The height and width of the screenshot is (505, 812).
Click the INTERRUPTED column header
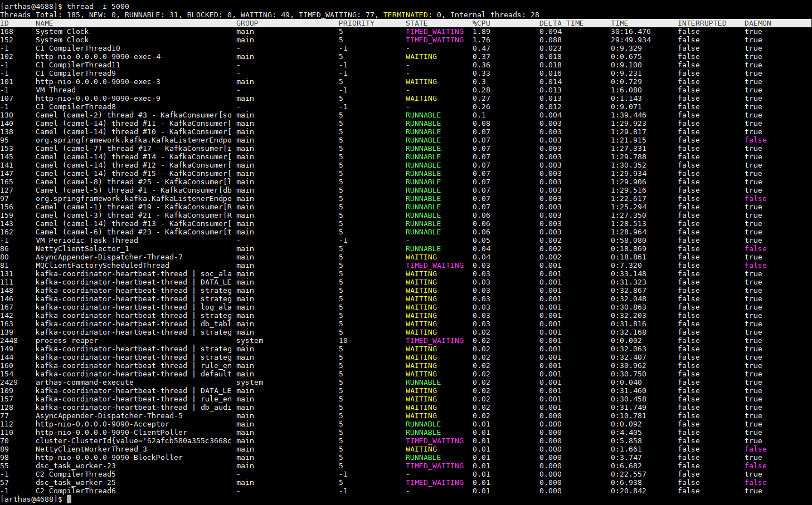(x=702, y=23)
